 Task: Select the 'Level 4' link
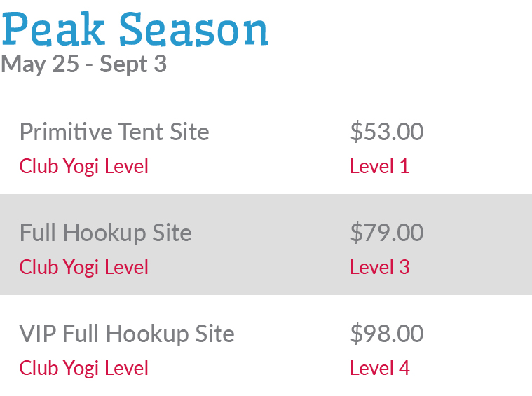[x=379, y=369]
